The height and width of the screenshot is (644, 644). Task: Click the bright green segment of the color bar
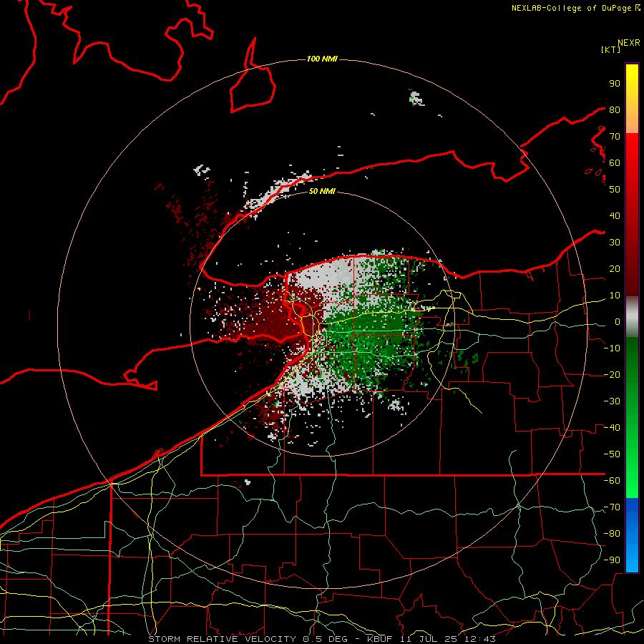[x=632, y=472]
